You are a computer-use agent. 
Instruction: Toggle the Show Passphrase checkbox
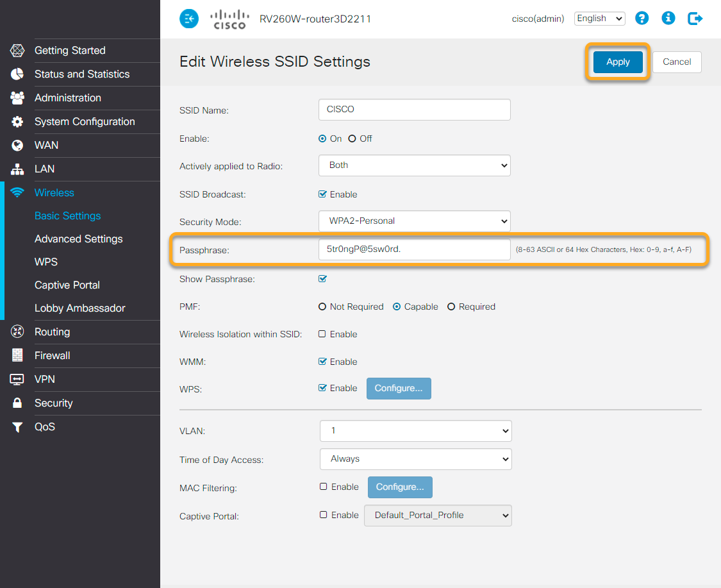(322, 279)
